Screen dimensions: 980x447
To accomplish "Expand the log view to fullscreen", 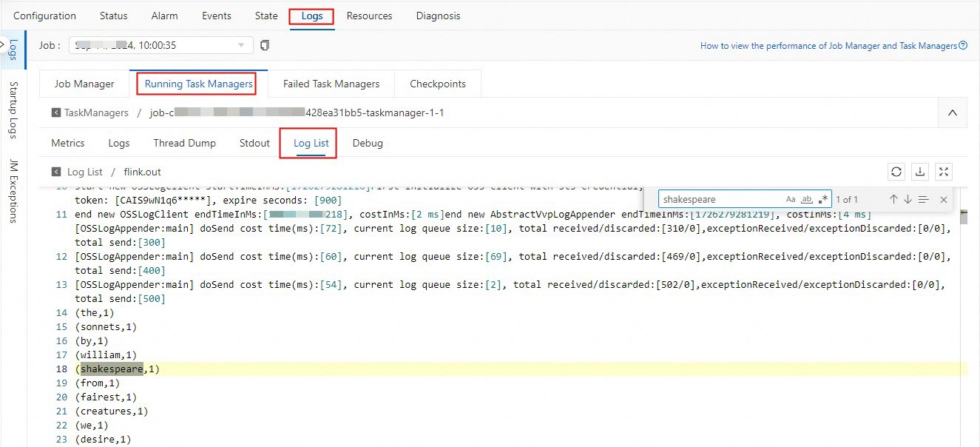I will 944,172.
